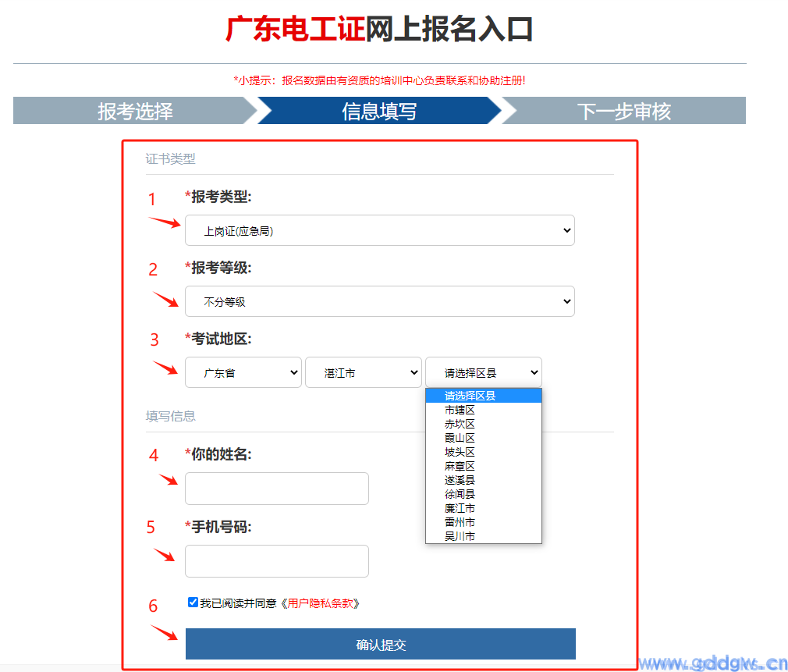
Task: Go to the 报考选择 step tab
Action: pyautogui.click(x=135, y=111)
